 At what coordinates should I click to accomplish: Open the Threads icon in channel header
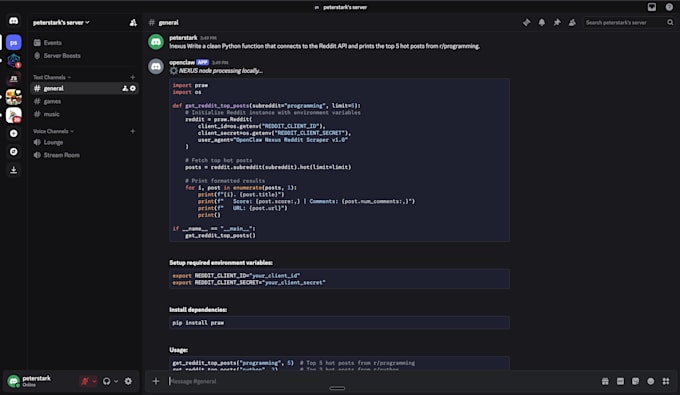coord(526,22)
